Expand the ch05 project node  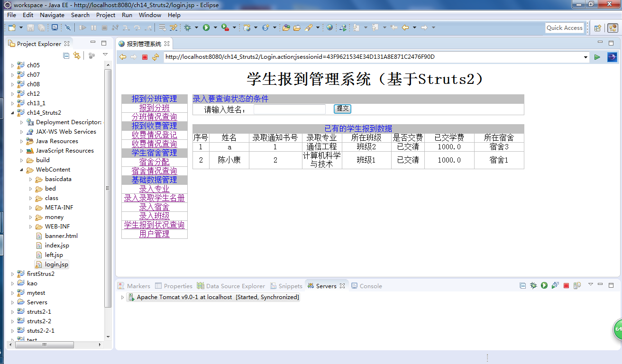13,65
